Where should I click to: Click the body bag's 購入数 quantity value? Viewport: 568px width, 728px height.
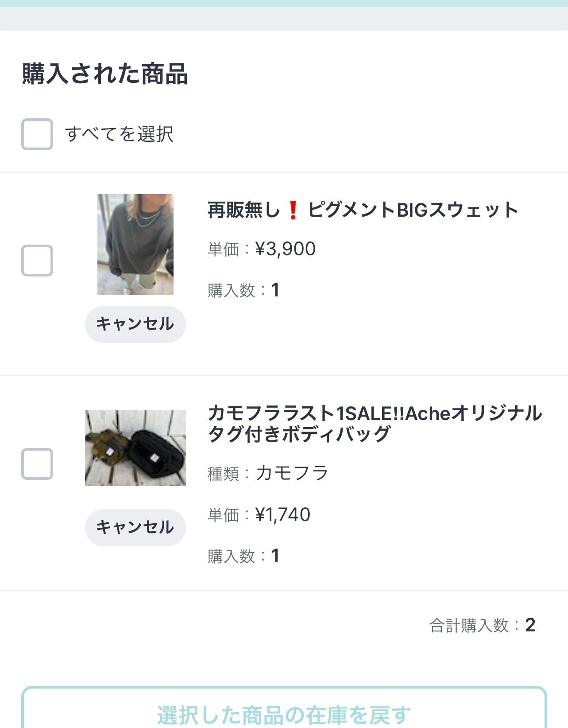[x=275, y=556]
